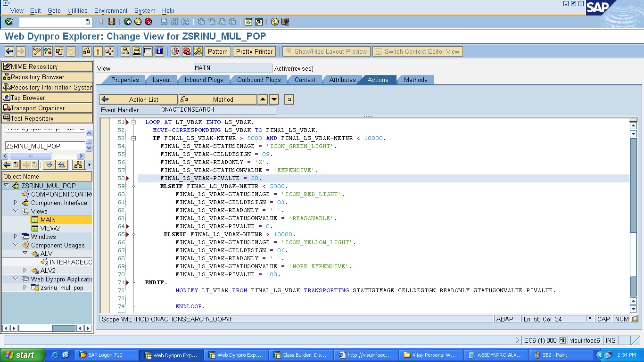
Task: Toggle Display/Change with the pencil icon
Action: point(37,51)
